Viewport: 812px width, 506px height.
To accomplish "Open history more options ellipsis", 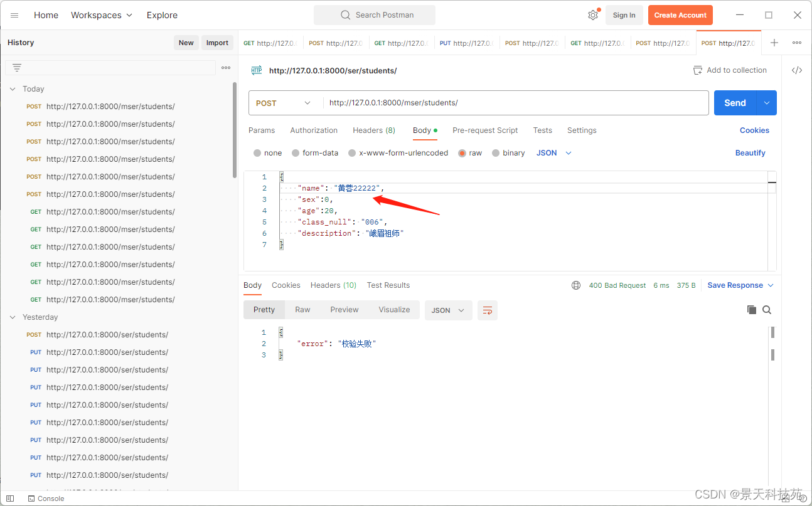I will pos(226,68).
